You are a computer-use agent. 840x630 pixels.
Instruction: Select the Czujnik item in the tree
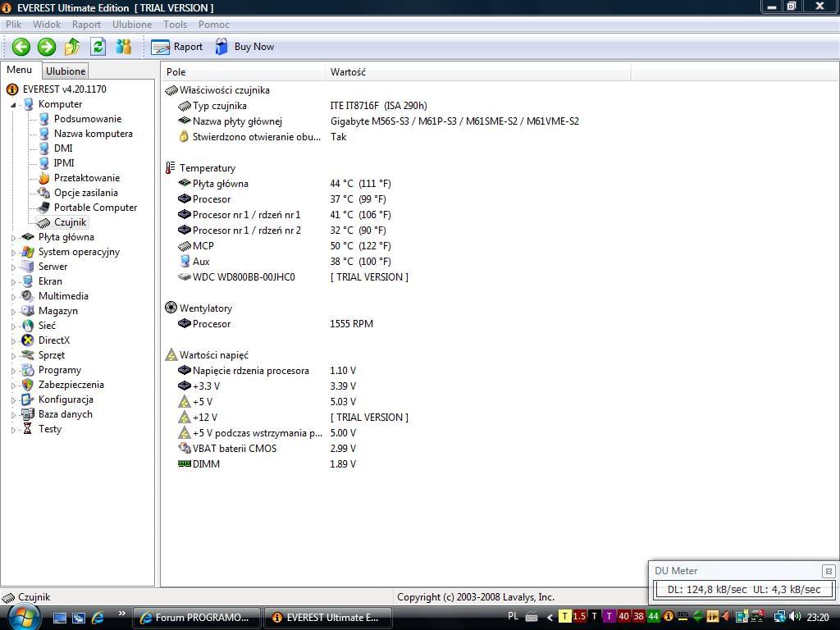point(70,222)
